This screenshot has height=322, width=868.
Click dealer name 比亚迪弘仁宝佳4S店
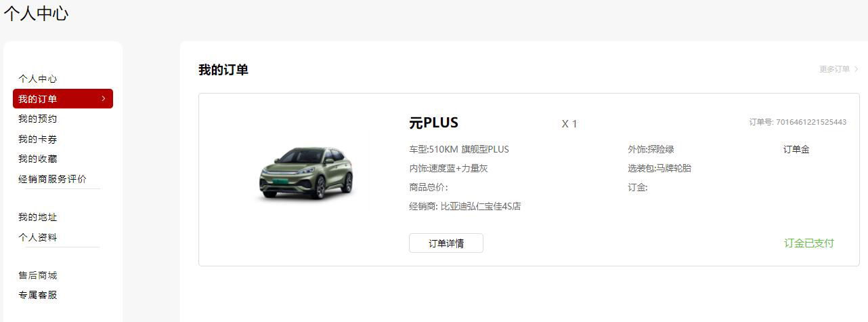481,206
